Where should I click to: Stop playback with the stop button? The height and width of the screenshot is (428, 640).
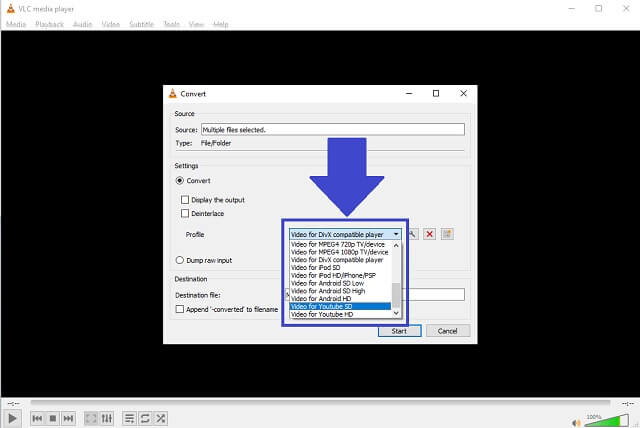(53, 419)
